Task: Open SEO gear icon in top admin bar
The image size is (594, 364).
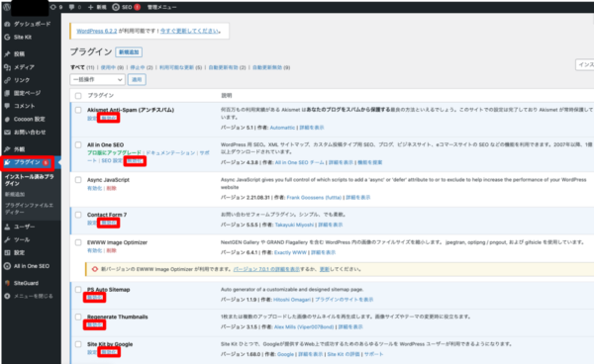Action: [x=116, y=7]
